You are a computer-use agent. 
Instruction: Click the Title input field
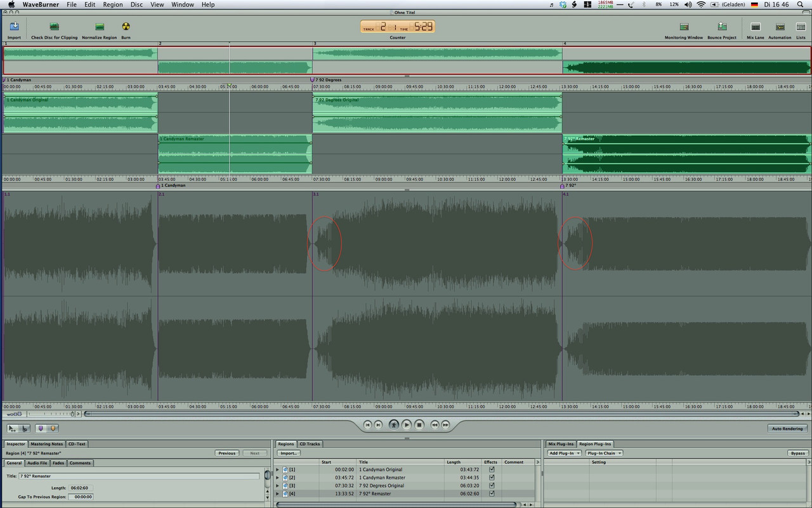(x=139, y=476)
